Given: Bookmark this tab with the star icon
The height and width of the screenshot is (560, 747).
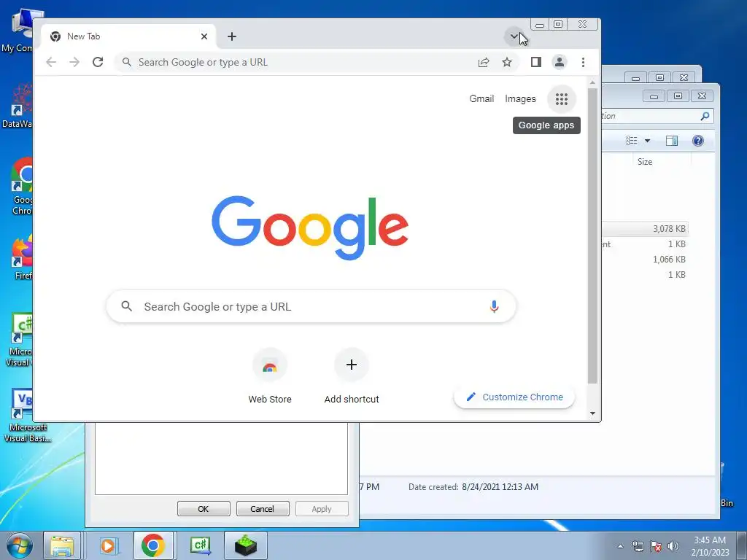Looking at the screenshot, I should click(x=507, y=63).
